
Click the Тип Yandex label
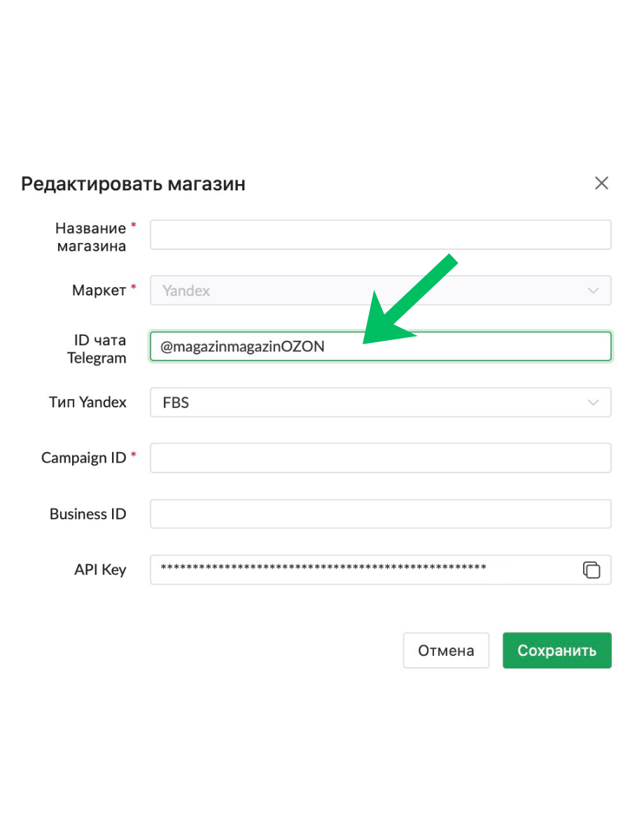[x=87, y=402]
